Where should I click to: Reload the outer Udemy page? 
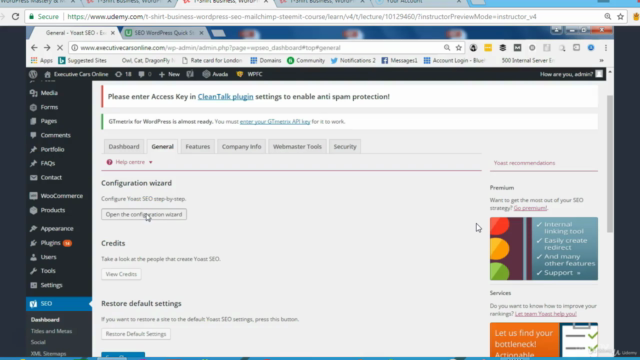[x=16, y=17]
